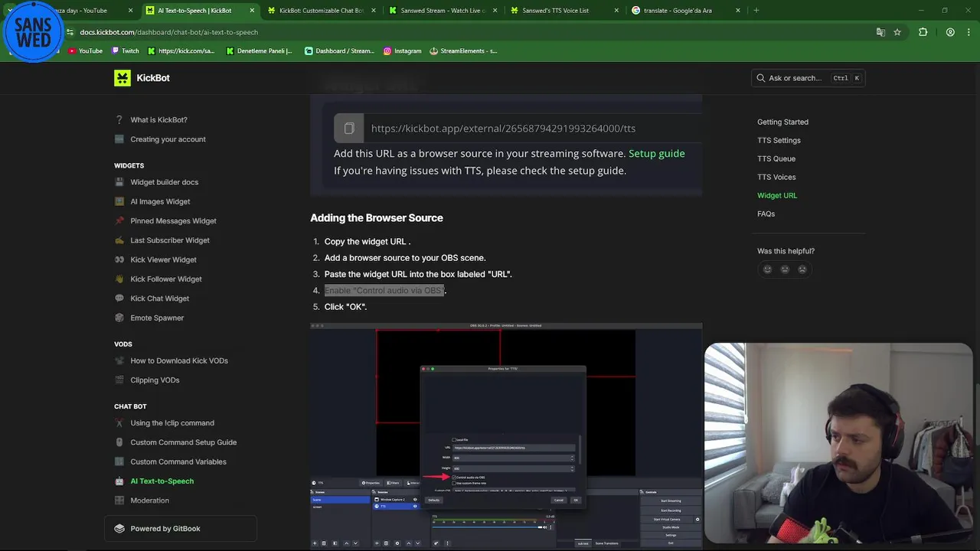980x551 pixels.
Task: Open a new browser tab with plus
Action: pos(756,11)
